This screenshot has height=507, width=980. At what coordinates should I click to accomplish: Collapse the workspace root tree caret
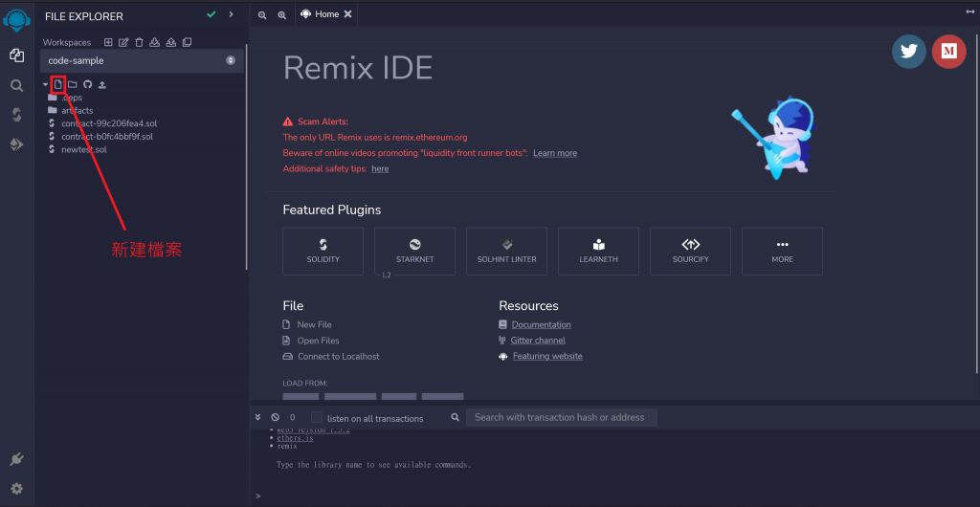pos(45,84)
